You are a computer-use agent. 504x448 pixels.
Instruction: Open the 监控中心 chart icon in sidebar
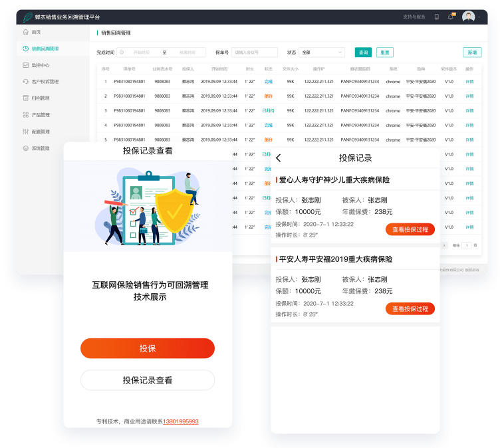[26, 65]
